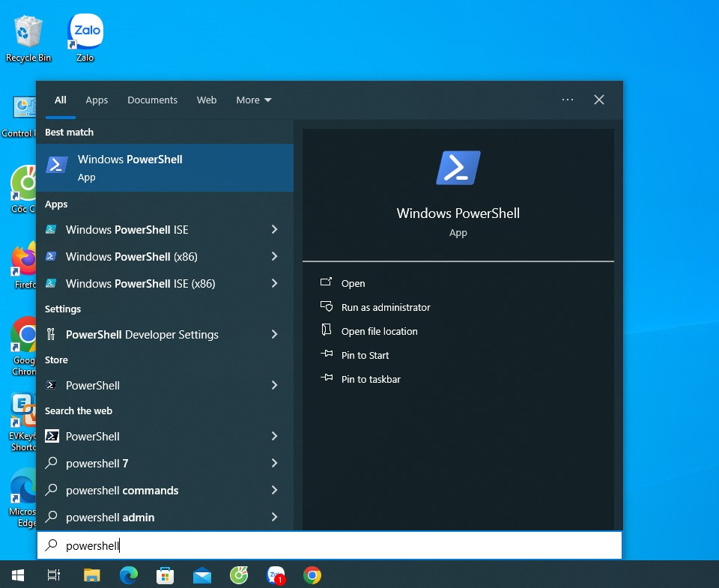Expand powershell admin suggestion arrow
This screenshot has width=719, height=588.
tap(274, 517)
